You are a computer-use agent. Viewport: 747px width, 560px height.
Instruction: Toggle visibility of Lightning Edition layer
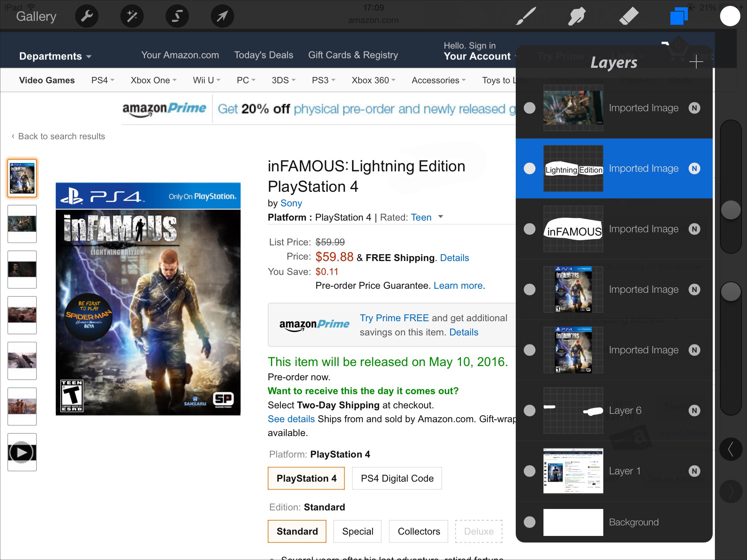click(x=530, y=168)
